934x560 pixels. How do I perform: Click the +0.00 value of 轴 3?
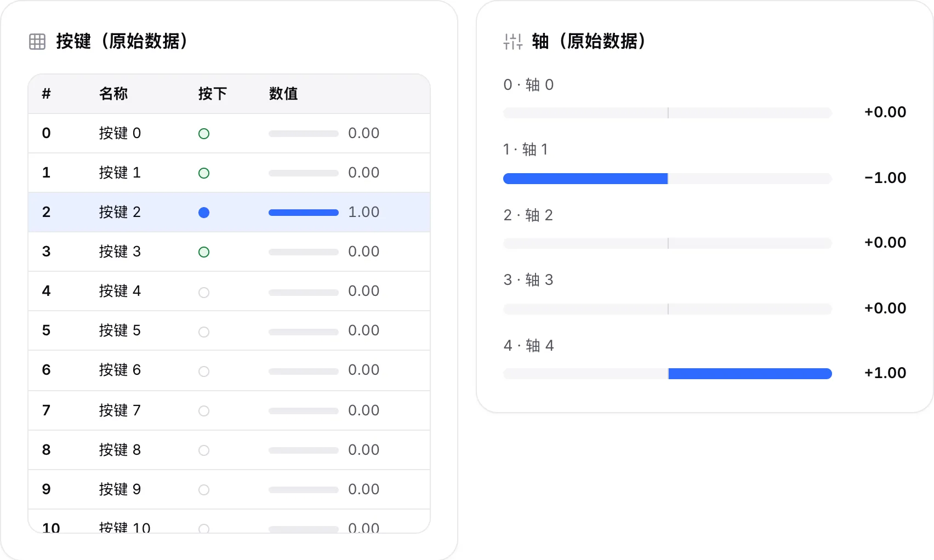[885, 308]
